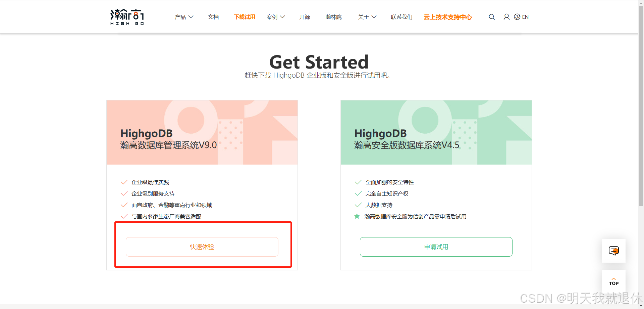Select the text 瀚高数据库安全版为信创产品需申请后试用
The image size is (644, 309).
coord(416,216)
